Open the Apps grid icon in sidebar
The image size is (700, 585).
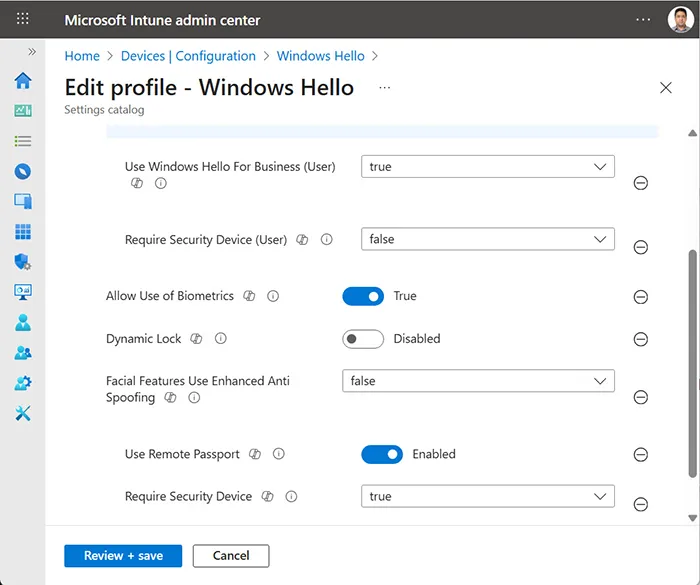point(22,232)
